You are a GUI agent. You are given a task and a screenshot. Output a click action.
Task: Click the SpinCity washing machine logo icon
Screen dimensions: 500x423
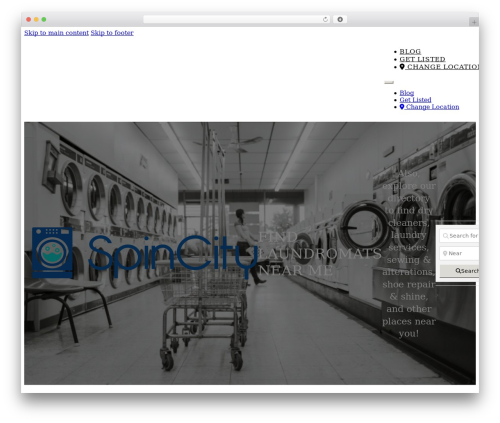pos(52,252)
